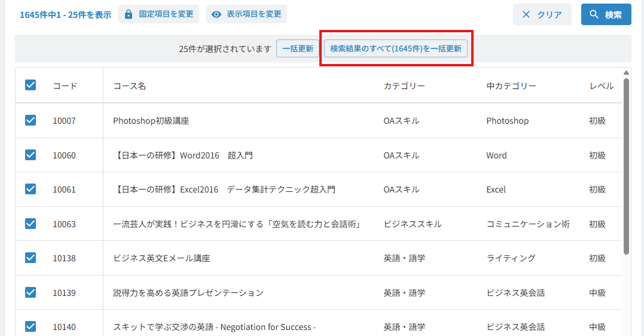The image size is (644, 336).
Task: Click 検索結果のすべて(1645件)を一括更新 button
Action: (396, 48)
